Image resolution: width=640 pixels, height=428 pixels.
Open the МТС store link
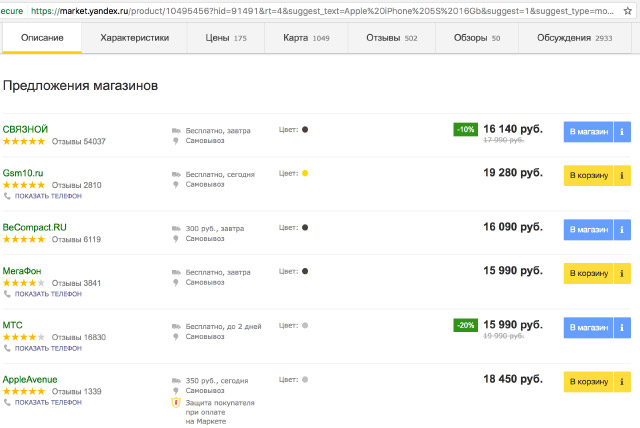13,325
